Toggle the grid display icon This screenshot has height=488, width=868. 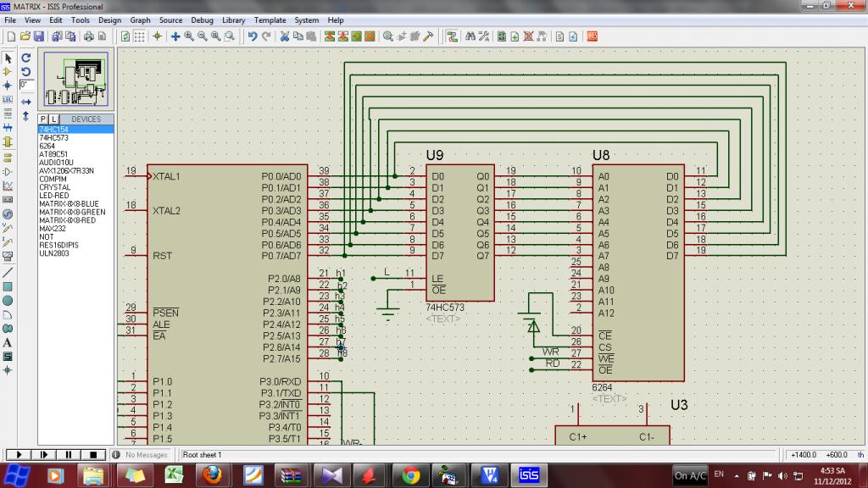[140, 36]
